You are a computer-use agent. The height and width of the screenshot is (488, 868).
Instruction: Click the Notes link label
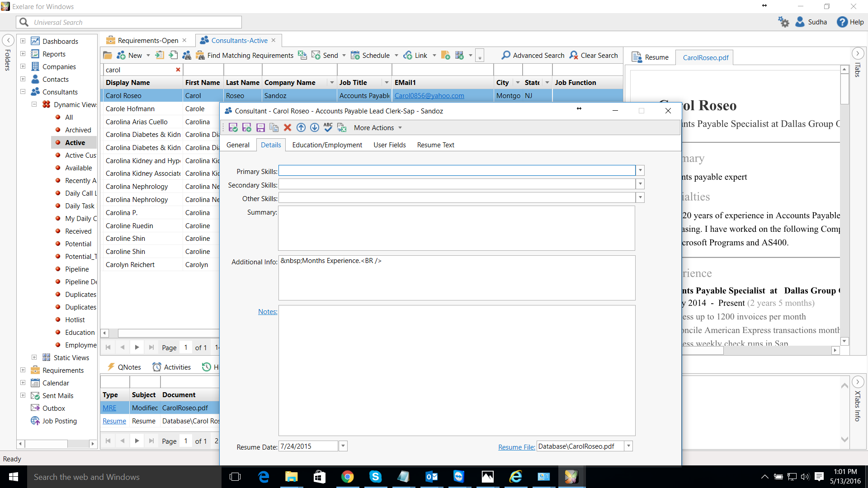tap(268, 312)
